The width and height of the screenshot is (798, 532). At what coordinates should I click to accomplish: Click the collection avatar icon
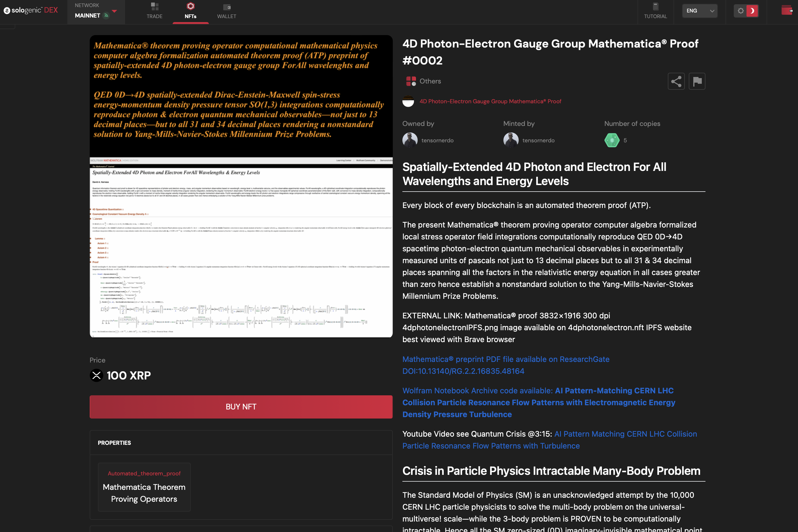pyautogui.click(x=408, y=101)
